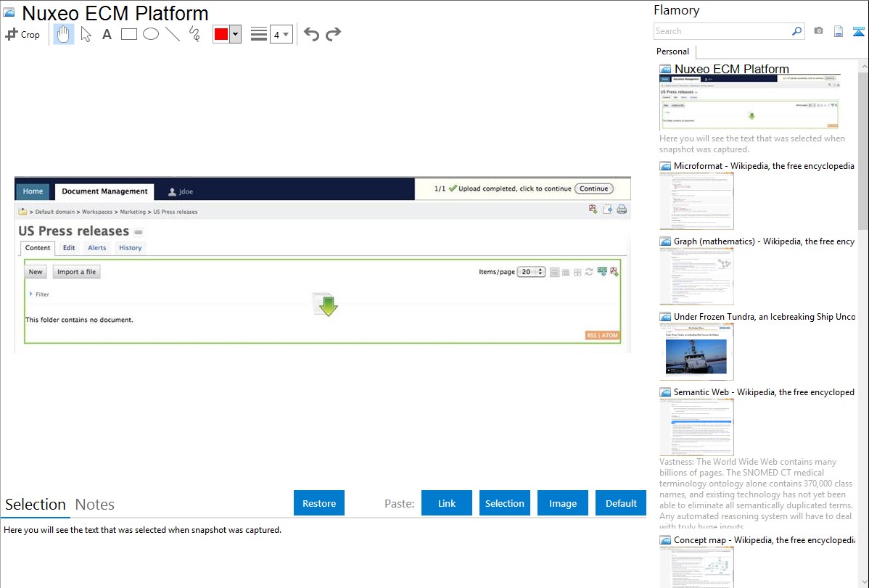Select the text annotation tool

107,34
